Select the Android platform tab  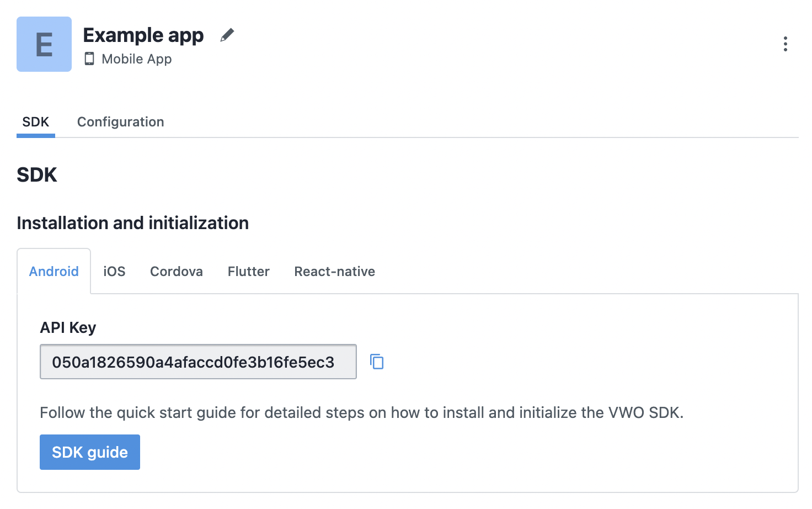(54, 271)
